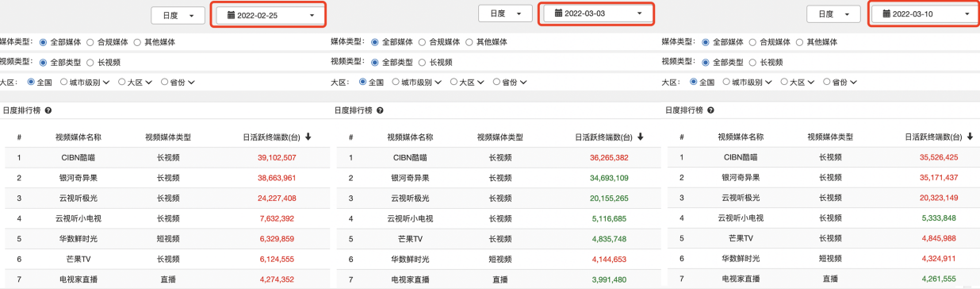Screen dimensions: 980x289
Task: Select 长视频 video type radio in 2022-02-25 panel
Action: point(90,62)
